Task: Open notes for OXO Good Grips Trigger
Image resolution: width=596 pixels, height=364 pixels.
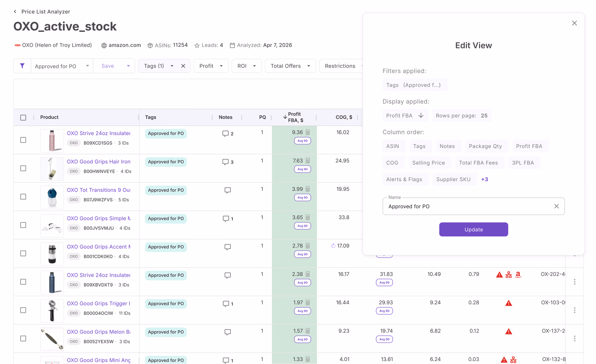Action: pyautogui.click(x=226, y=304)
